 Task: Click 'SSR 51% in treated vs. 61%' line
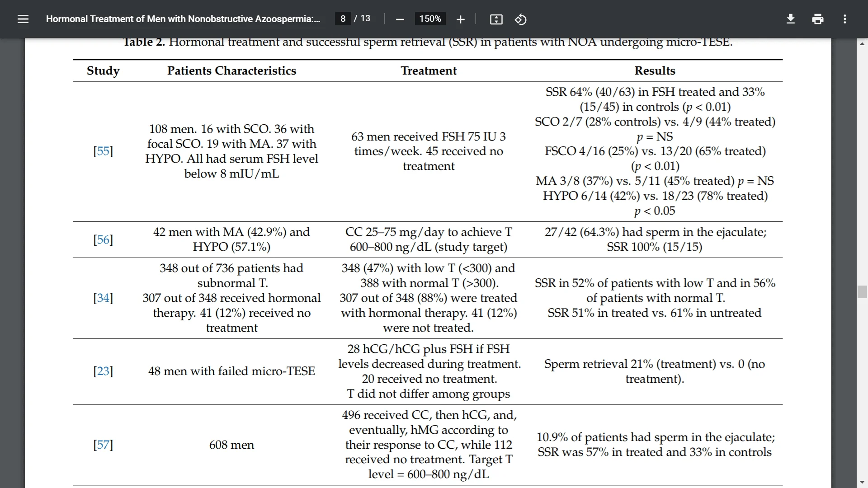[655, 313]
